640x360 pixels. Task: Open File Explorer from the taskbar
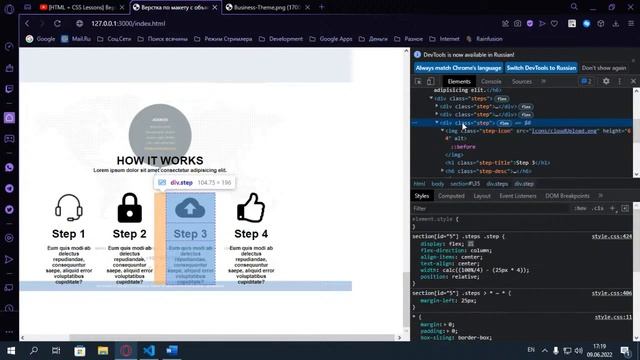click(x=103, y=350)
